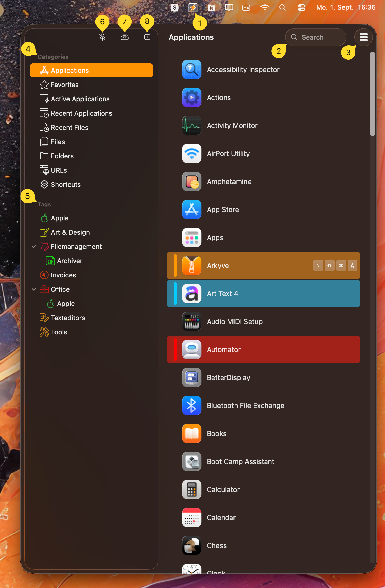Click the Chess app icon

(192, 545)
